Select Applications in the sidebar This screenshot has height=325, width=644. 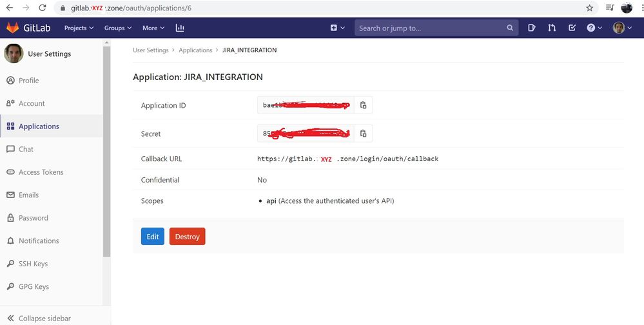[x=39, y=126]
